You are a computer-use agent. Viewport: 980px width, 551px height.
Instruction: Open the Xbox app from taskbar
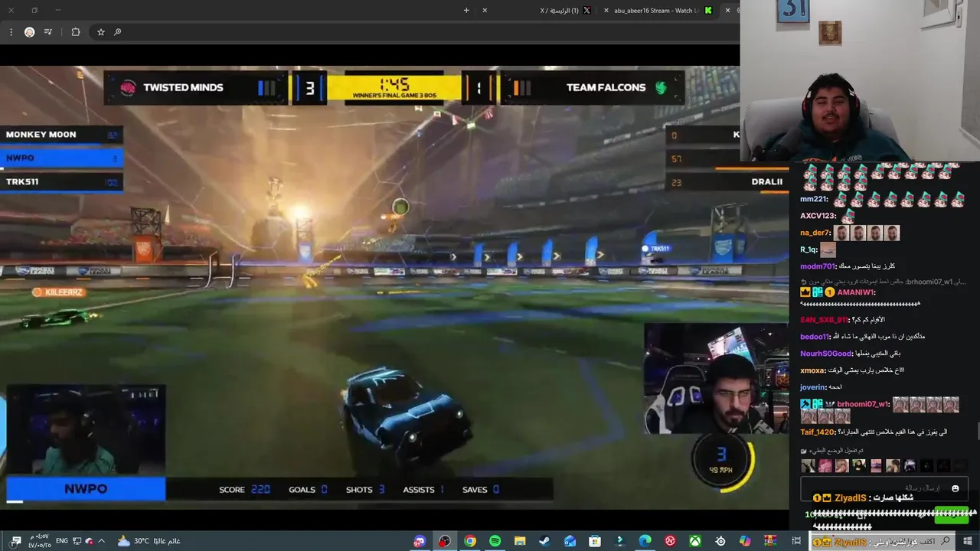(x=695, y=541)
